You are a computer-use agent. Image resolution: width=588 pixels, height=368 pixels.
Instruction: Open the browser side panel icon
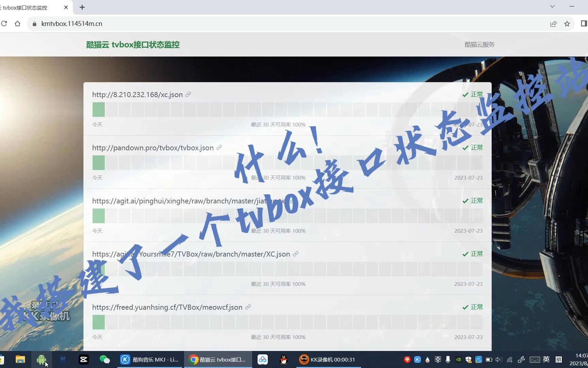[584, 24]
